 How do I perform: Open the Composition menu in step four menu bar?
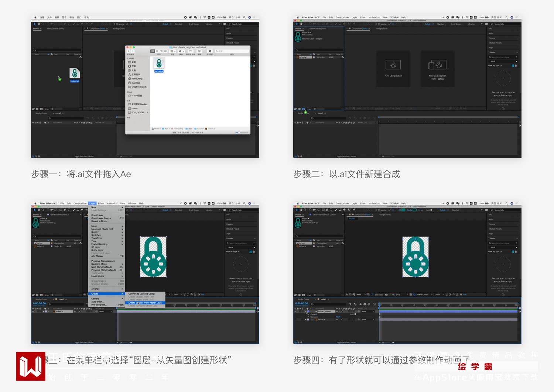tap(342, 203)
